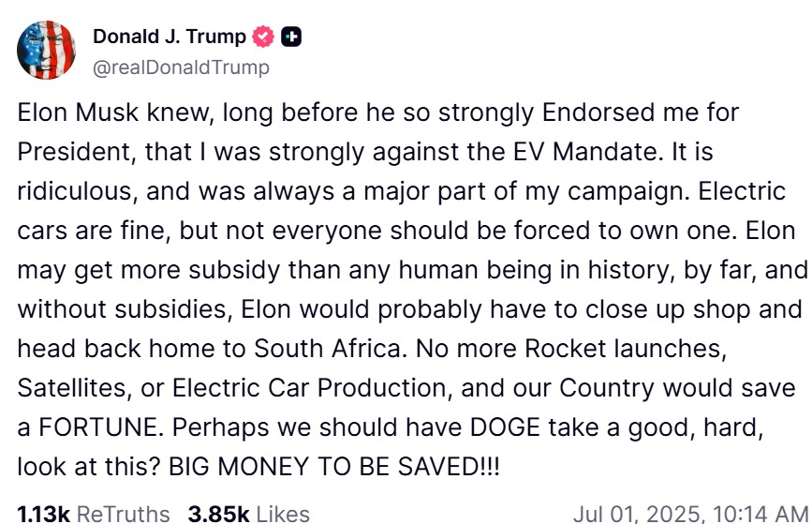Open the ReTruths label to view reposts
The image size is (812, 524).
click(123, 514)
